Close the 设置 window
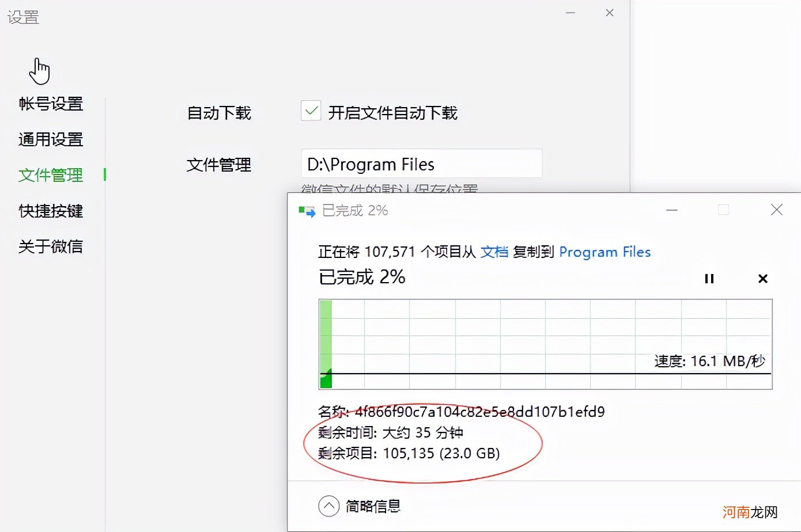801x532 pixels. (610, 13)
